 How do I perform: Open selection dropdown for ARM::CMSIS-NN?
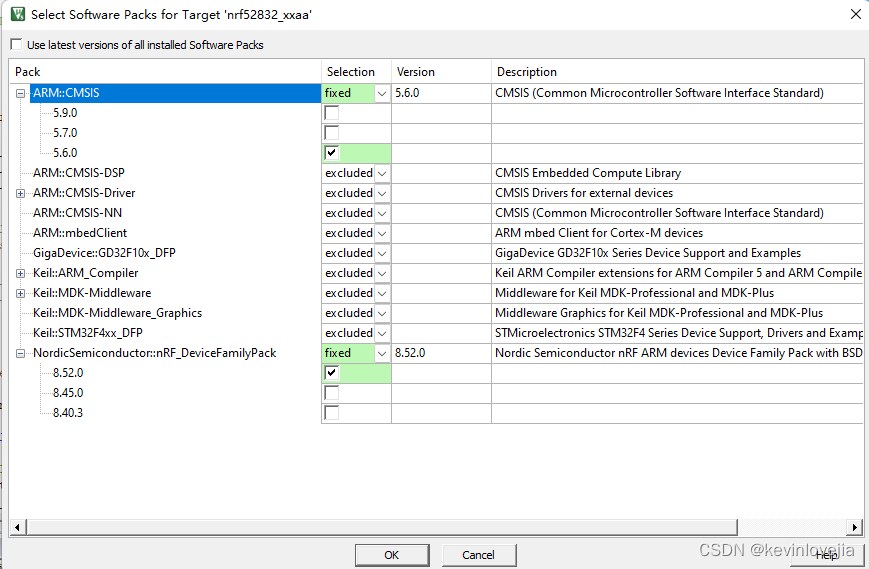[382, 213]
